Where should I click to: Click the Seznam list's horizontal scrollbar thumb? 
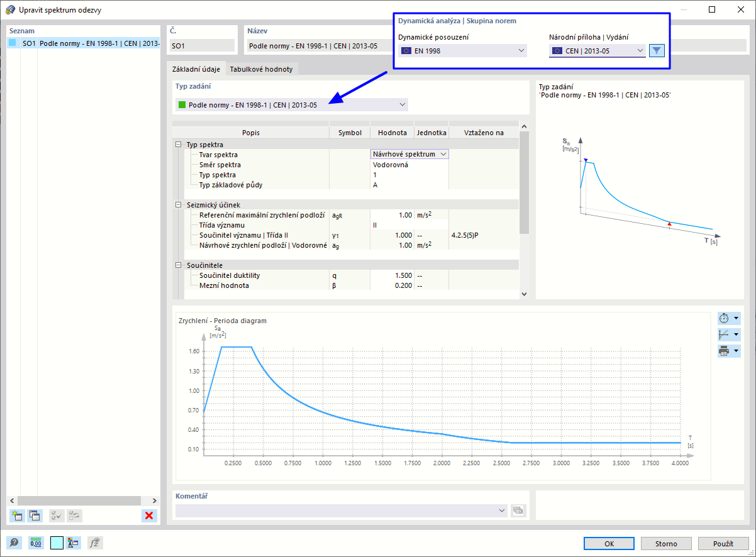click(x=79, y=500)
